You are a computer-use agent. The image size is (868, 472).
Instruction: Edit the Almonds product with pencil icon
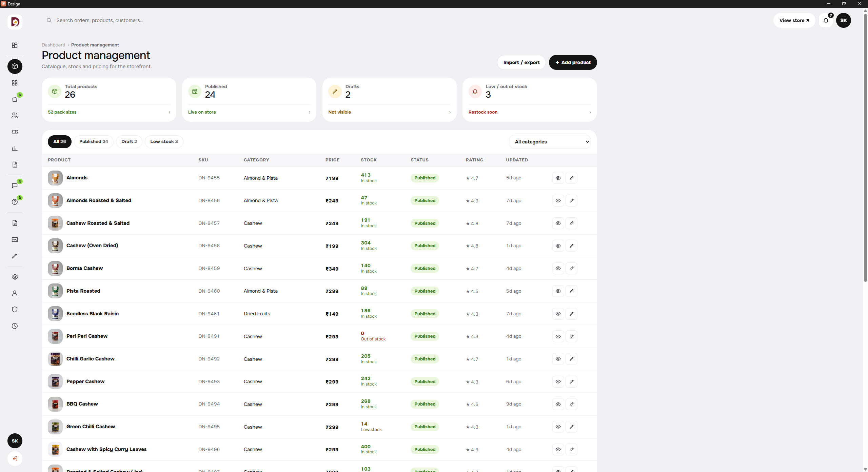click(x=571, y=178)
